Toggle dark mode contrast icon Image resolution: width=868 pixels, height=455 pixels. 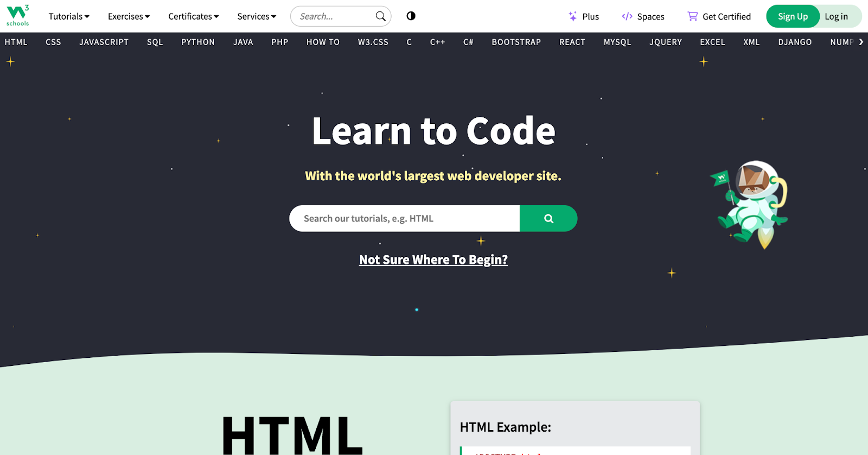[x=411, y=16]
